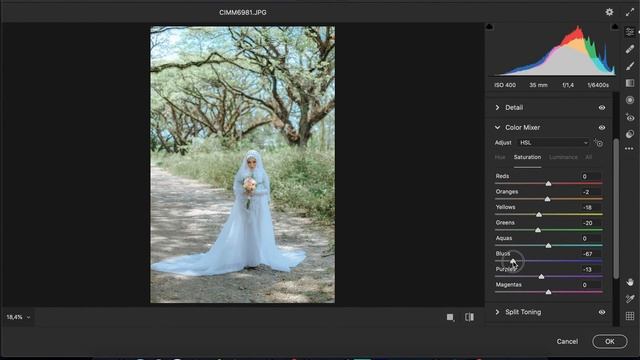Activate the targeted adjustment tool in Color Mixer
The image size is (640, 360).
coord(598,143)
